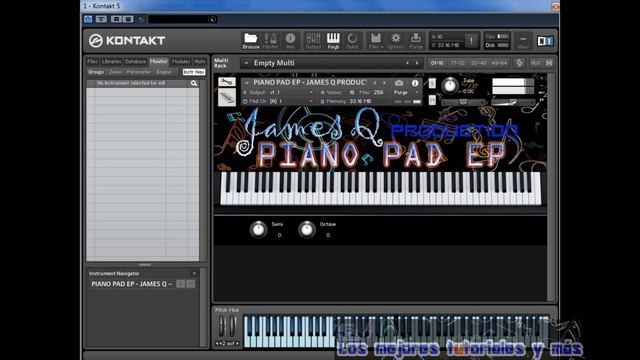Screen dimensions: 640x360
Task: Click the magnifier search icon in monitor
Action: [x=194, y=83]
